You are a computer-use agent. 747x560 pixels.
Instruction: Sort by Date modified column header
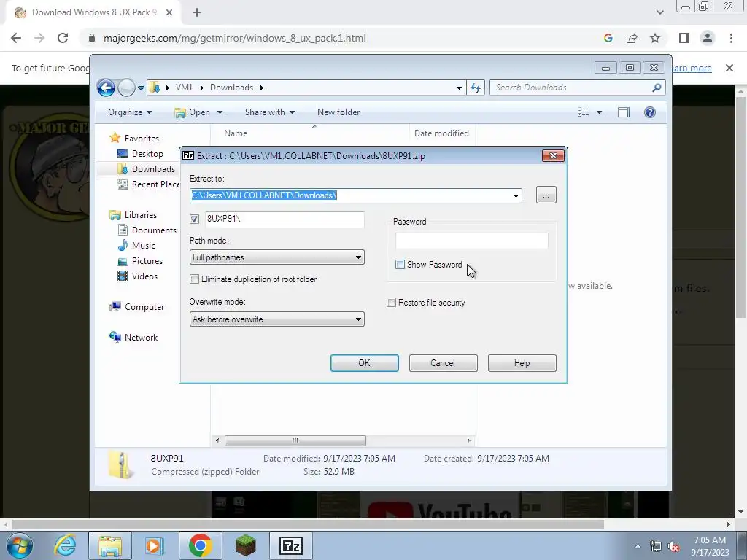coord(441,133)
